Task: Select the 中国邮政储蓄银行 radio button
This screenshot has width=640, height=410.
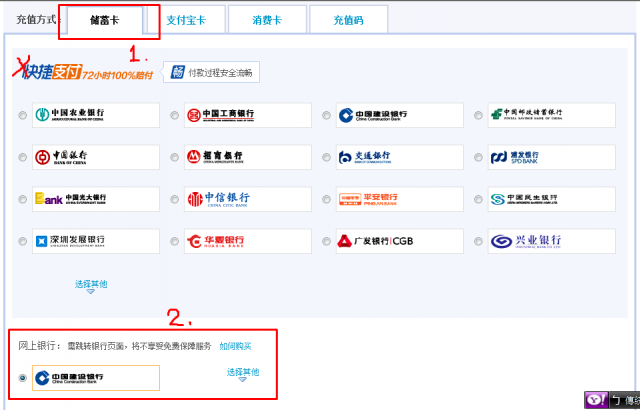Action: [x=478, y=115]
